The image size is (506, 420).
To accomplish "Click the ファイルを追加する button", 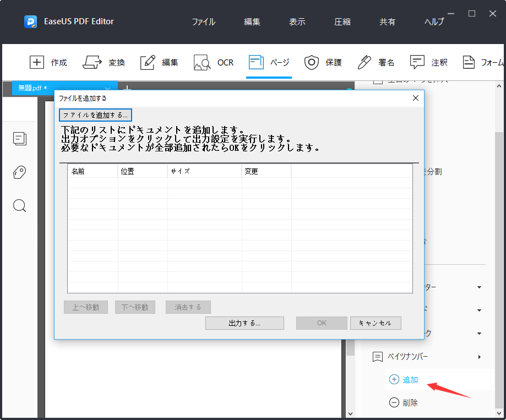I will coord(94,115).
